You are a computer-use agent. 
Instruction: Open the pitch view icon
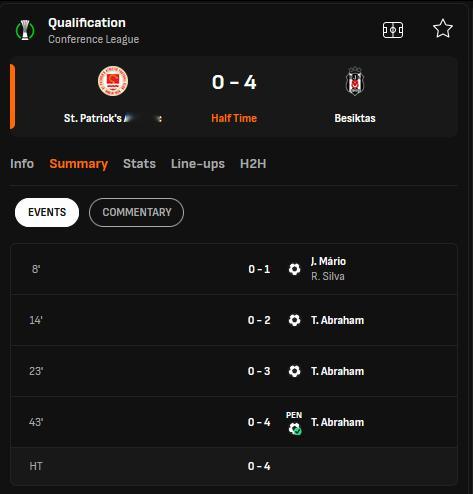click(x=393, y=30)
